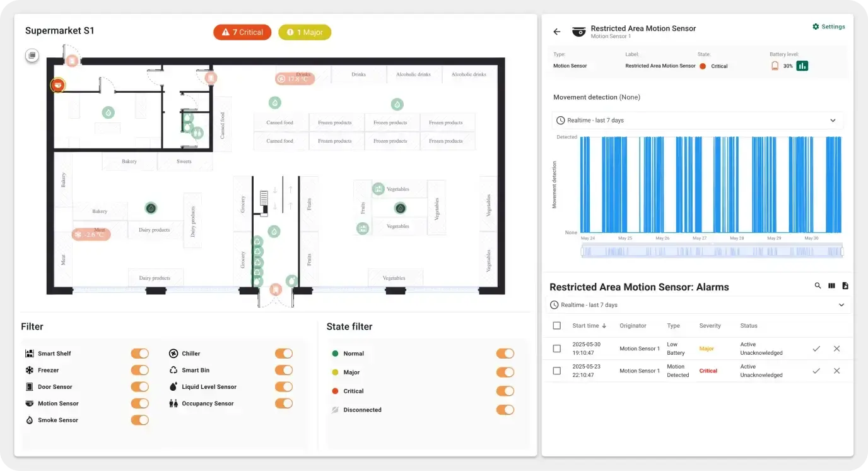Toggle the Disconnected state filter

505,410
